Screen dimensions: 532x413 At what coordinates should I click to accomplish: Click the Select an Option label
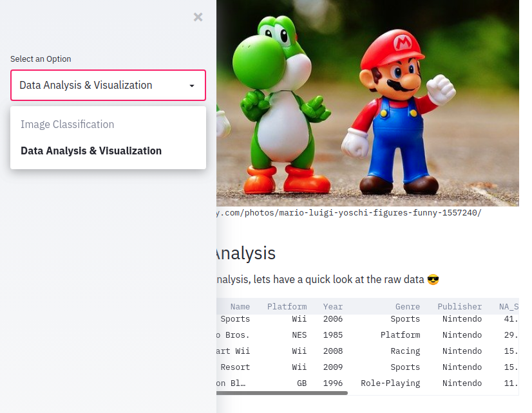tap(41, 59)
